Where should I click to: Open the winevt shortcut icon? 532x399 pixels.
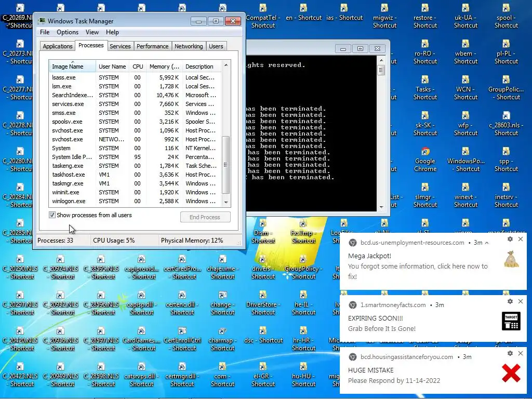pos(465,195)
